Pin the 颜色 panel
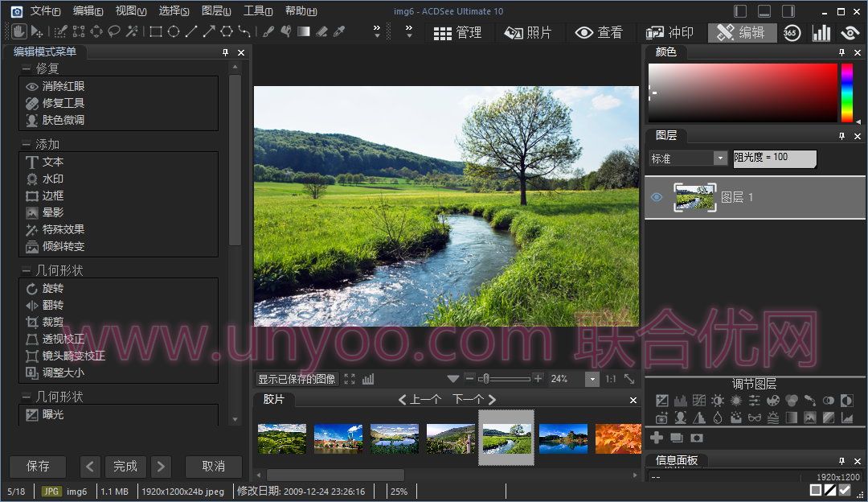This screenshot has width=868, height=502. 841,52
